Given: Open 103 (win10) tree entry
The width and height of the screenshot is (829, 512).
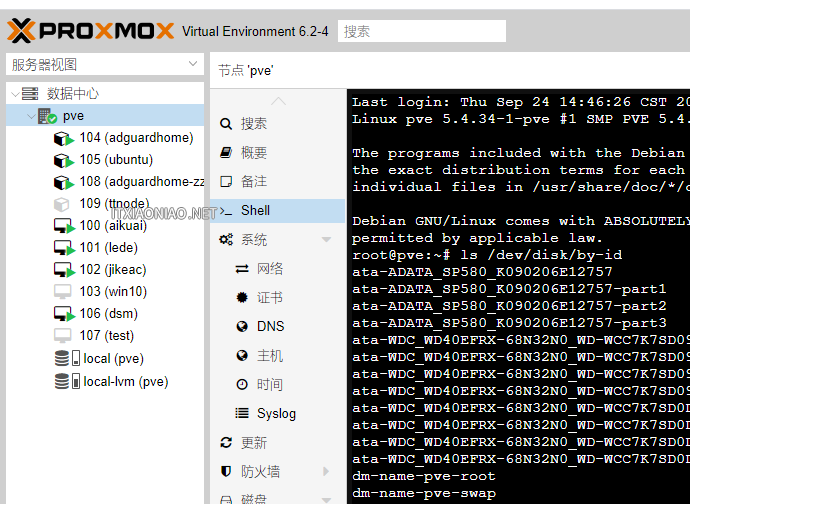Looking at the screenshot, I should [113, 291].
